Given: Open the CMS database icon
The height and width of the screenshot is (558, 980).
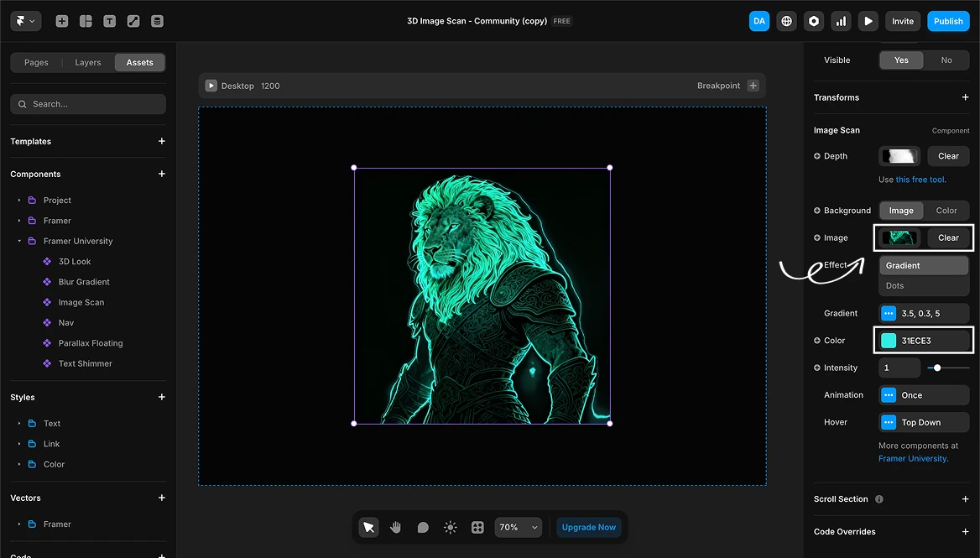Looking at the screenshot, I should [157, 21].
